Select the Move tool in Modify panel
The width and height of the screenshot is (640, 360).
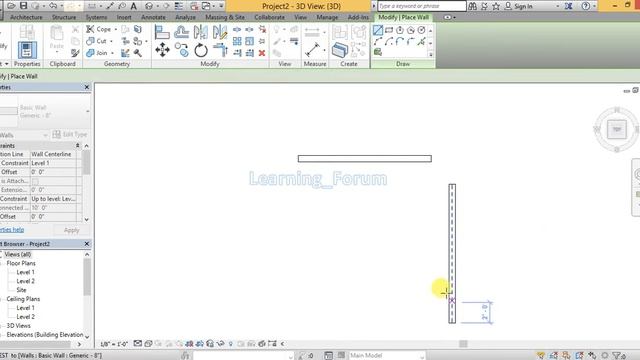pyautogui.click(x=162, y=50)
